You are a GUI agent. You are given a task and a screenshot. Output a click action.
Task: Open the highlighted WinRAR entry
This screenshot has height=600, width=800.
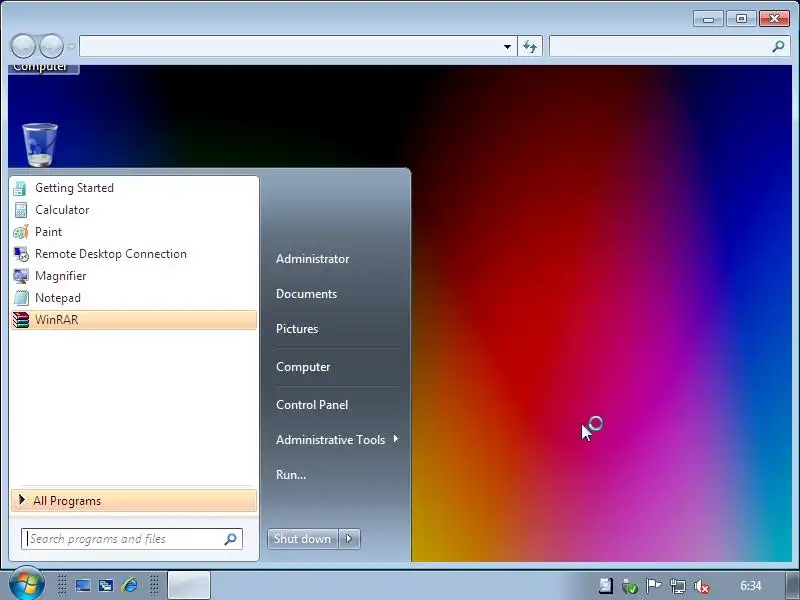(x=134, y=320)
